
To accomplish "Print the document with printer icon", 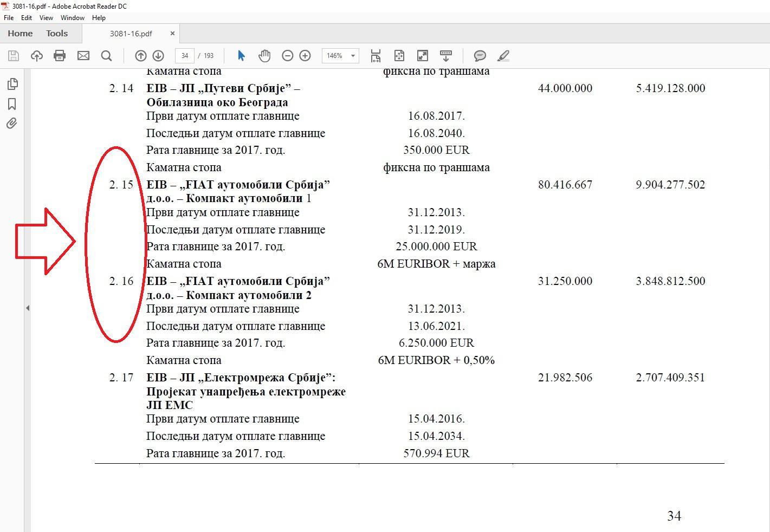I will tap(60, 56).
